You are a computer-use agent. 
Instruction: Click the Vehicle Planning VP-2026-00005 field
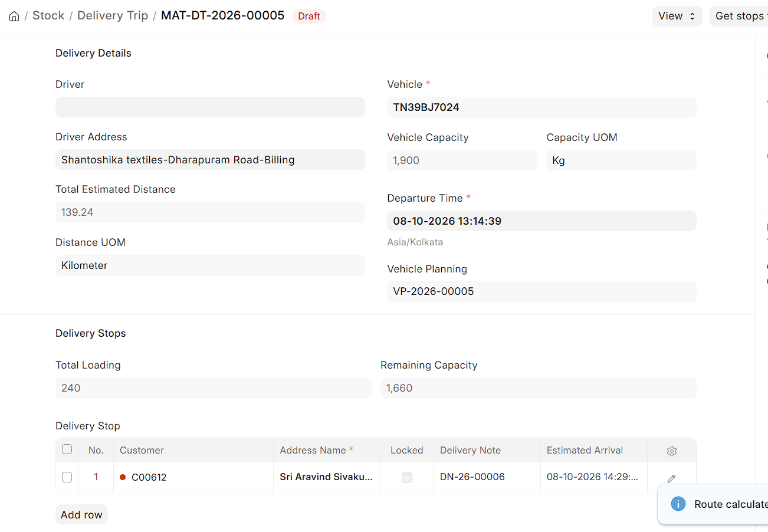tap(541, 291)
